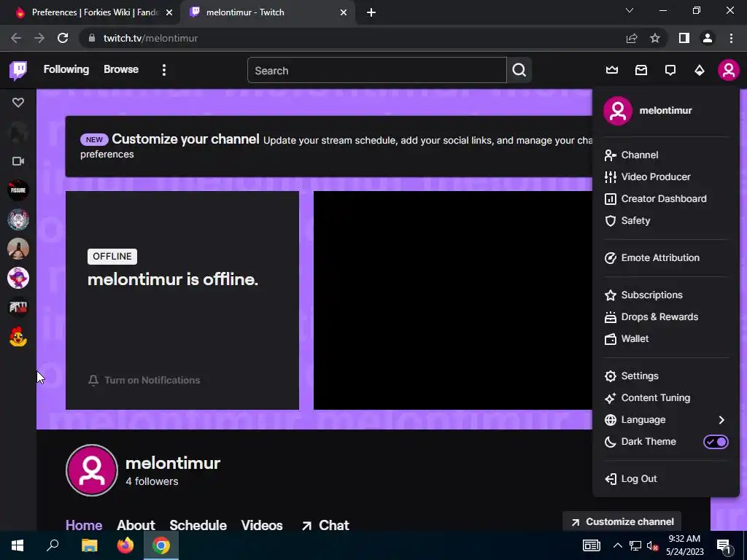Switch to the About channel tab

[136, 525]
